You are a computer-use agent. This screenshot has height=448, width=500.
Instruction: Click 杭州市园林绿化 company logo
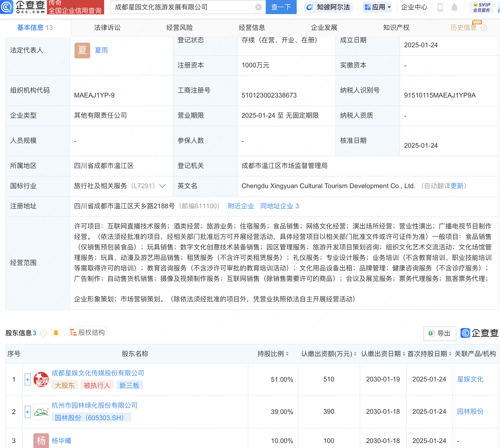41,412
